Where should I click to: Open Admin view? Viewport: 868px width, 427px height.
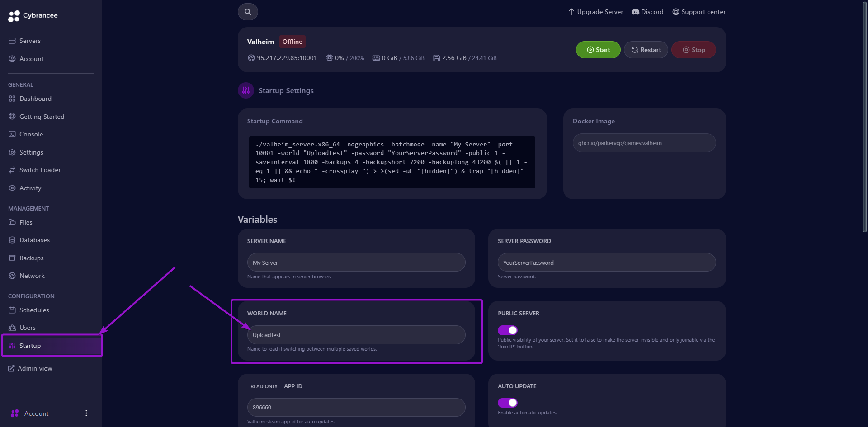35,368
